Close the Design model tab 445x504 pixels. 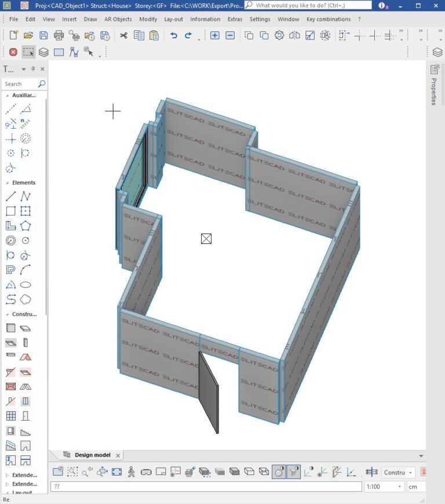click(x=118, y=455)
